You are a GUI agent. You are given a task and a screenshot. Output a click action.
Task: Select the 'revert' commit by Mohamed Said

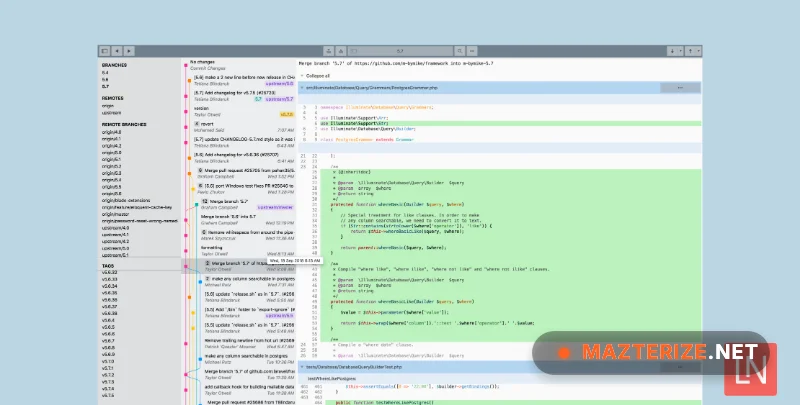(x=240, y=127)
